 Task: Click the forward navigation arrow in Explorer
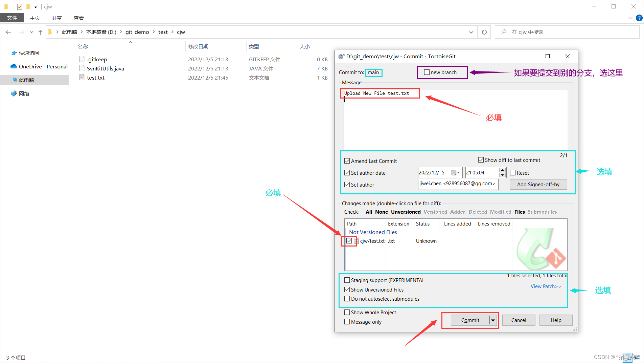[21, 32]
